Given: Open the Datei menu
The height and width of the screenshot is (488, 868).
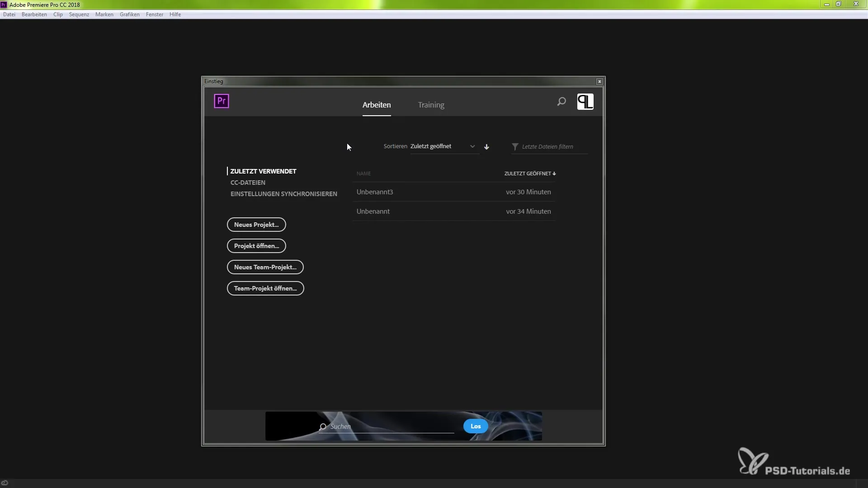Looking at the screenshot, I should pos(9,14).
